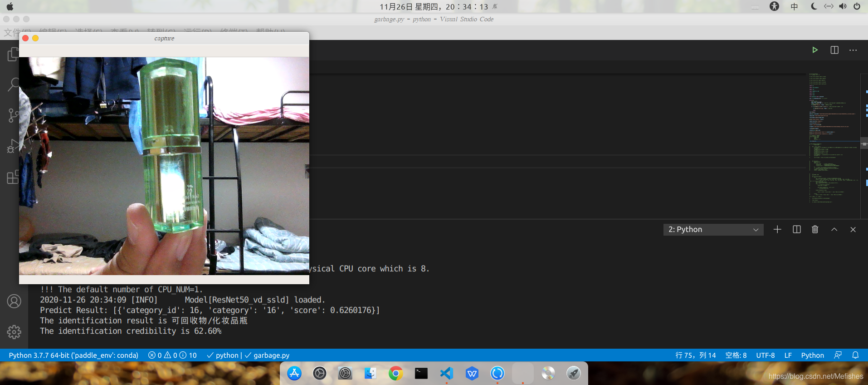Viewport: 868px width, 385px height.
Task: Click 'Predict Result' line in terminal
Action: pyautogui.click(x=210, y=311)
